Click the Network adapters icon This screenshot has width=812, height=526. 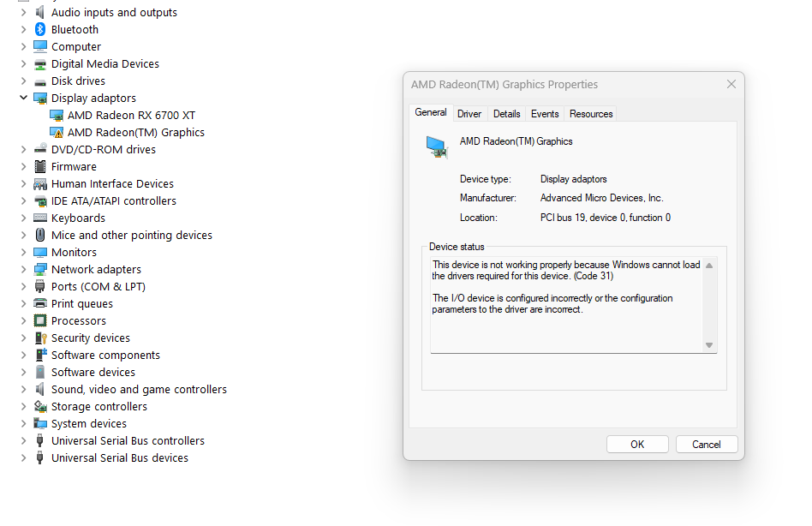click(x=40, y=269)
